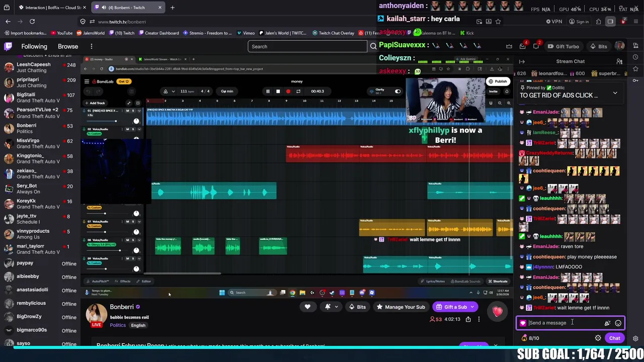Click the metronome icon in BandLab
The image size is (644, 362).
[166, 92]
